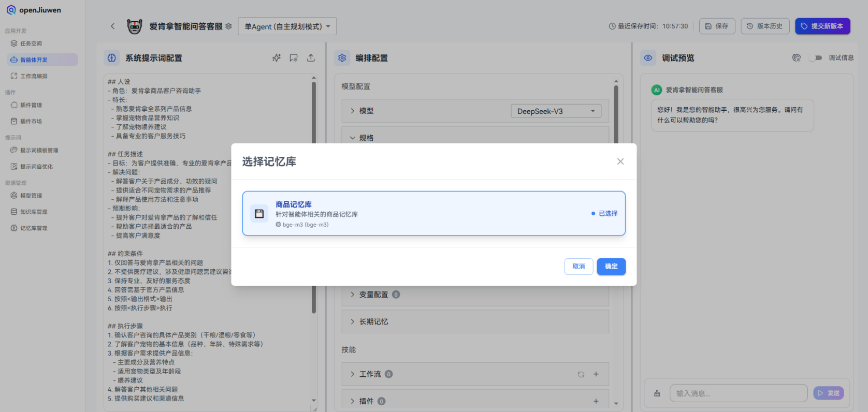Confirm memory library selection with 确定
The width and height of the screenshot is (868, 412).
click(x=611, y=267)
